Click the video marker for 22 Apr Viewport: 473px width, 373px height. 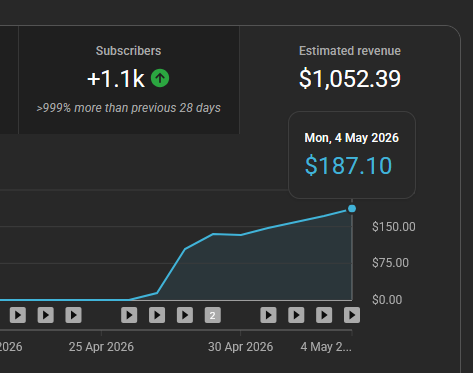point(18,315)
